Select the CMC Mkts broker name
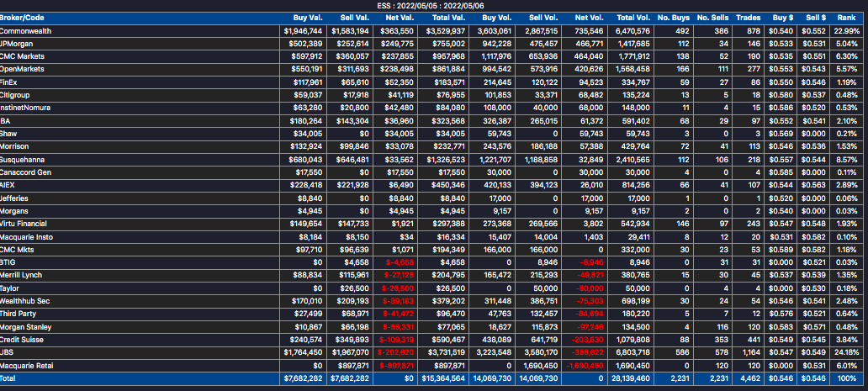The width and height of the screenshot is (868, 391). [x=17, y=250]
